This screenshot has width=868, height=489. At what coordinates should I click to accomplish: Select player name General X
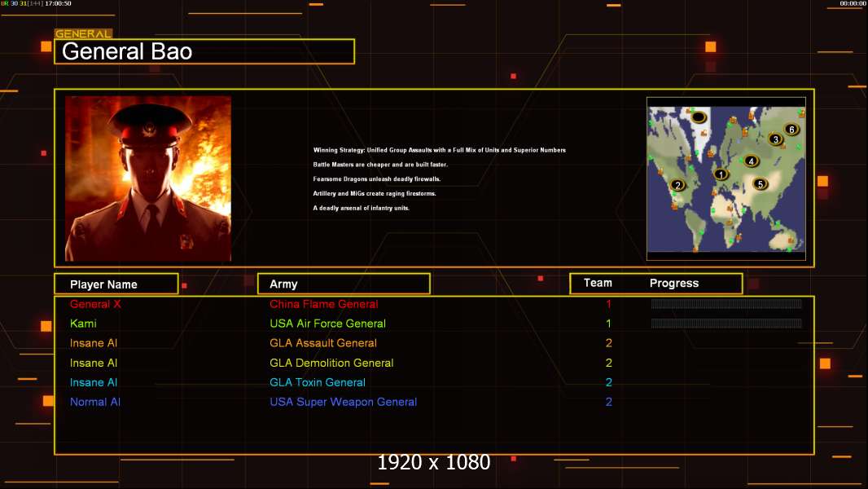[x=95, y=304]
